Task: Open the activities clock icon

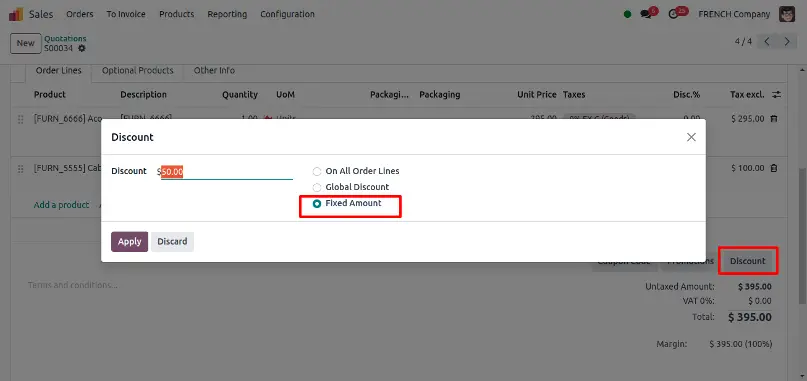Action: tap(673, 14)
